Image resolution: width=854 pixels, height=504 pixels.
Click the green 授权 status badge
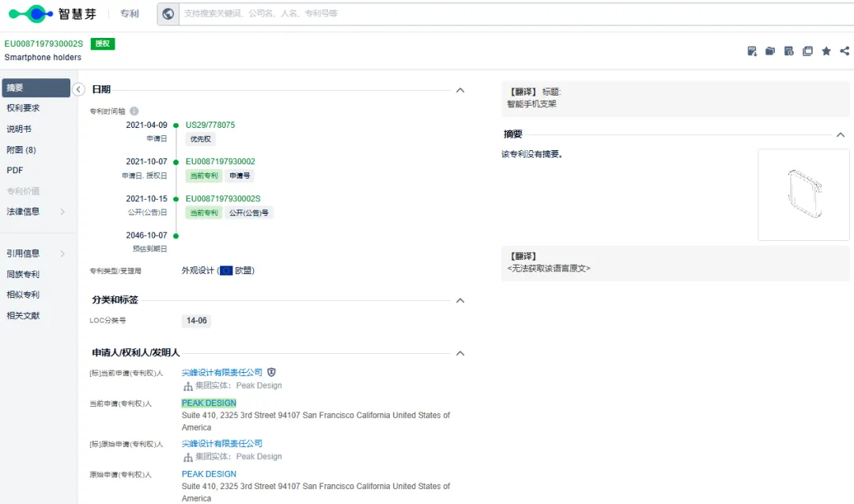(102, 43)
